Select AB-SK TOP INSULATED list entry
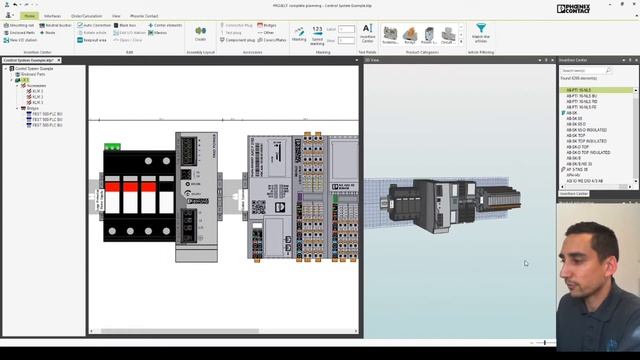 coord(587,141)
